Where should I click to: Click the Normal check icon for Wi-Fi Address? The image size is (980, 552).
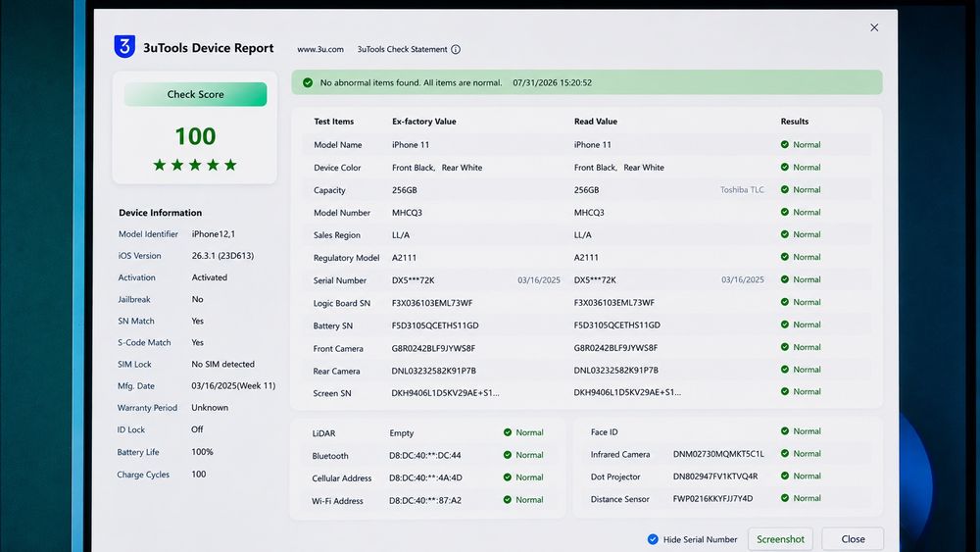tap(508, 499)
